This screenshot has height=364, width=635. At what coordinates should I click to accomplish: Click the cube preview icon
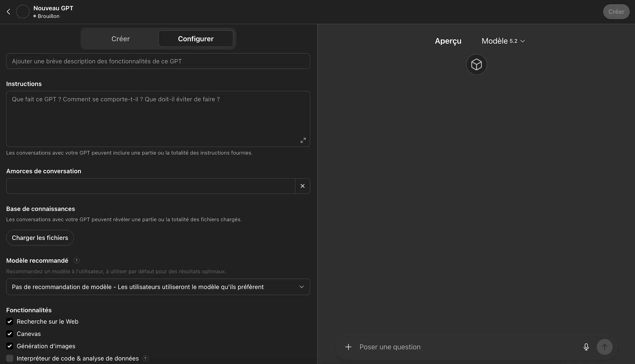tap(476, 64)
